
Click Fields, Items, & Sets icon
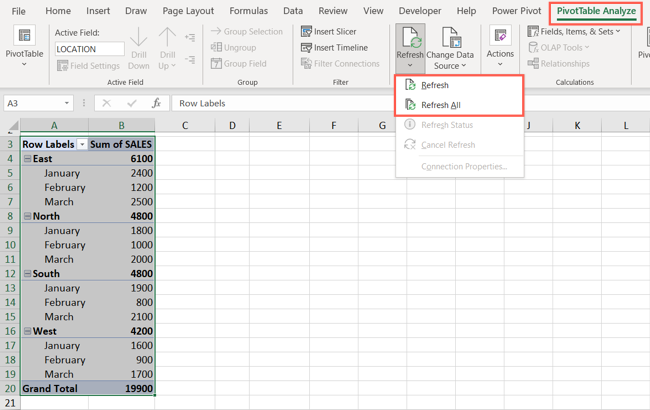[x=534, y=32]
